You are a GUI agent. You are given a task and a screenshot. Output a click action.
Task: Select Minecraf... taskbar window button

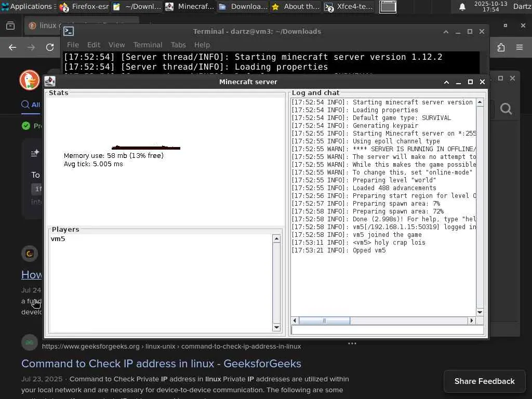190,6
